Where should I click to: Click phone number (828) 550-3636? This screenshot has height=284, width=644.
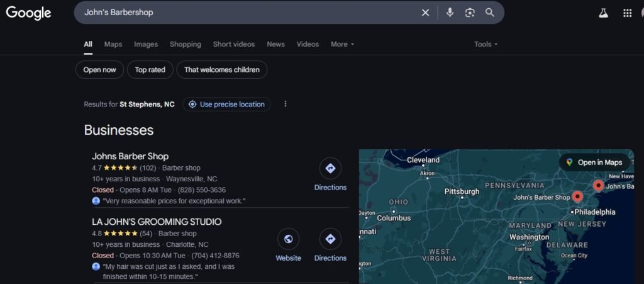[x=202, y=190]
